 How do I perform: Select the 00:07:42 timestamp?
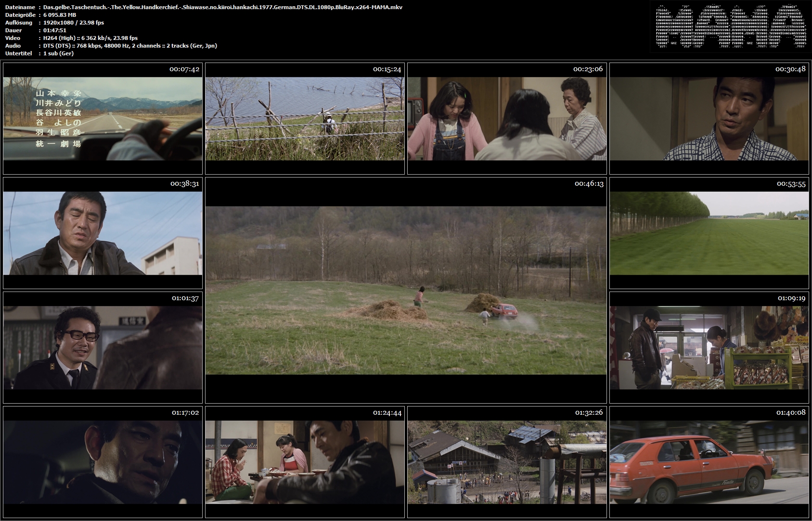pos(184,69)
